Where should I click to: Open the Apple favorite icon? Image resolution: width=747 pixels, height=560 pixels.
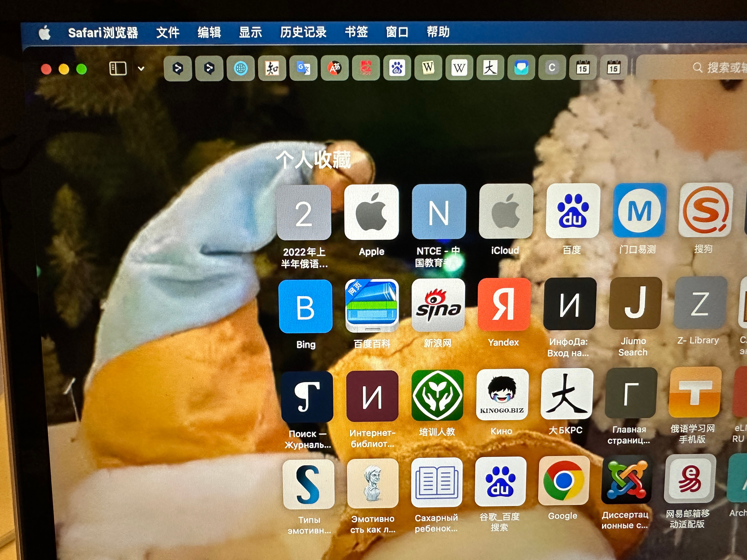[x=371, y=212]
